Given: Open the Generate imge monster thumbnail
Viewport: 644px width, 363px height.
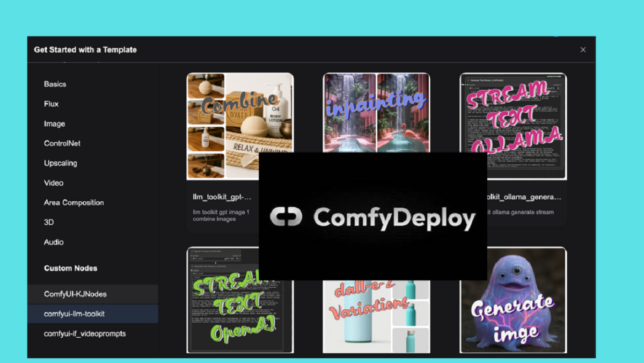Looking at the screenshot, I should click(513, 300).
